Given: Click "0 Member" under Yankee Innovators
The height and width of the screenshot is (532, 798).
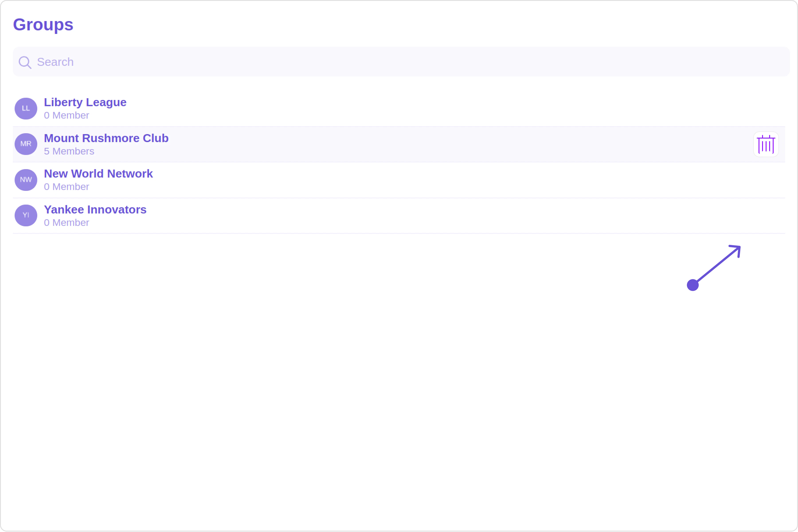Looking at the screenshot, I should [x=66, y=223].
